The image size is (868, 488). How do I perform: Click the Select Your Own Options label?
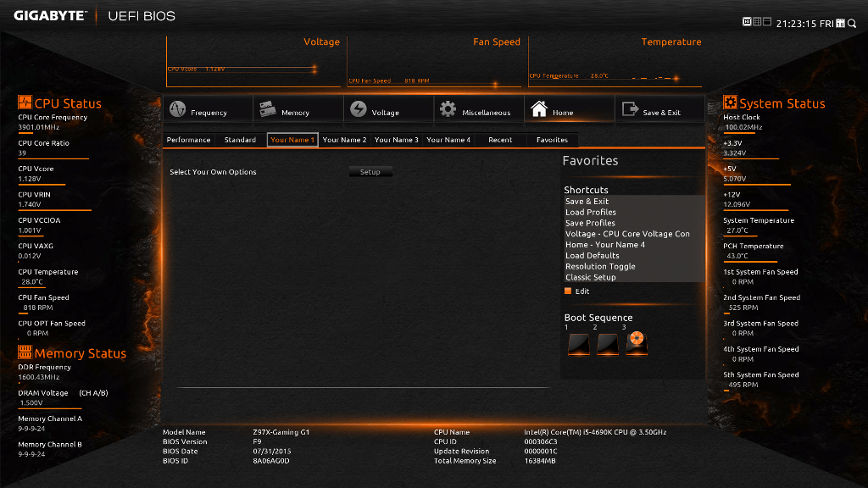213,172
